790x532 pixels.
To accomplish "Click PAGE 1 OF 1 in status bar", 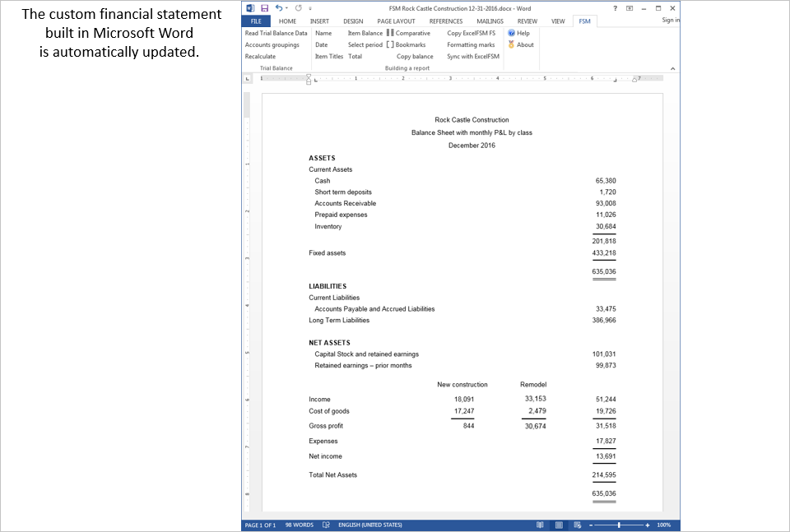I will [260, 525].
